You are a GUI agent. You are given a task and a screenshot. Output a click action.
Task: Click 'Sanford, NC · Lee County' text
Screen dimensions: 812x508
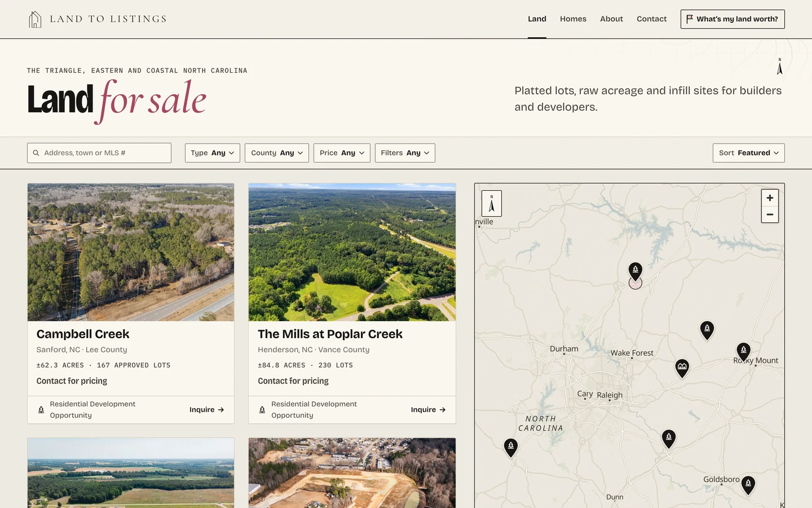(82, 350)
